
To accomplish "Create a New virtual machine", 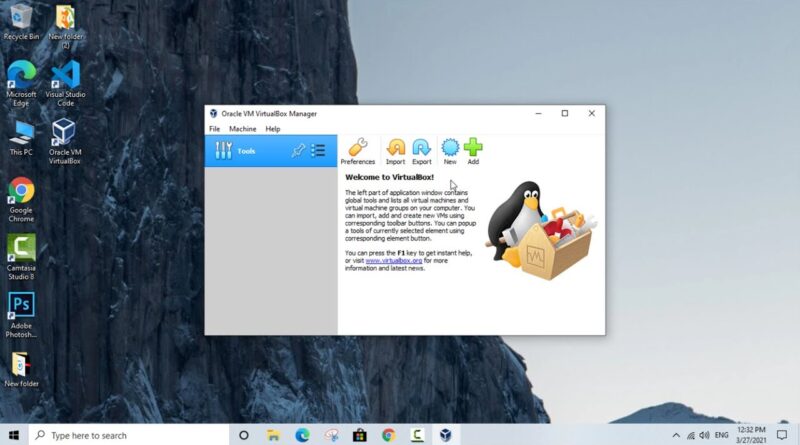I will (450, 151).
